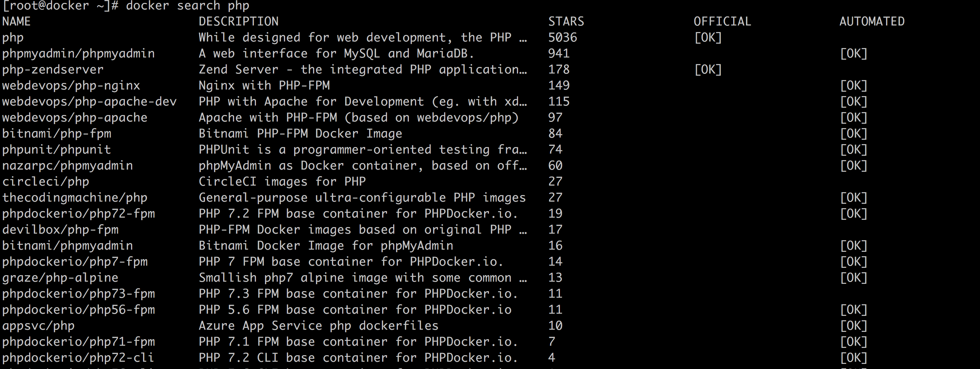980x369 pixels.
Task: Click the 5036 star count
Action: click(562, 37)
